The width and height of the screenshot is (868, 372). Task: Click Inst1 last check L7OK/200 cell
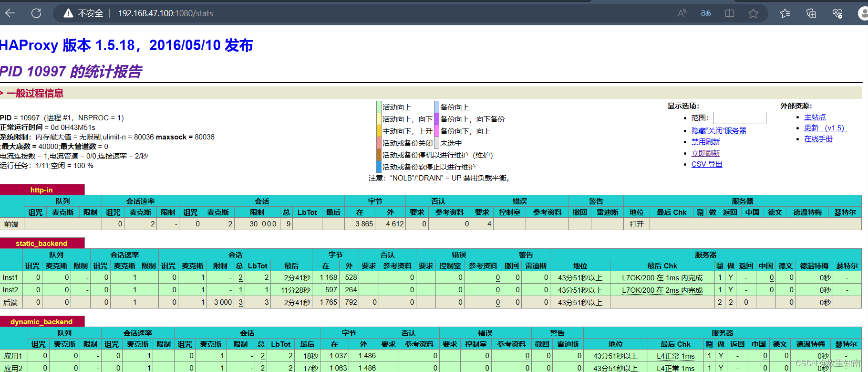click(662, 277)
